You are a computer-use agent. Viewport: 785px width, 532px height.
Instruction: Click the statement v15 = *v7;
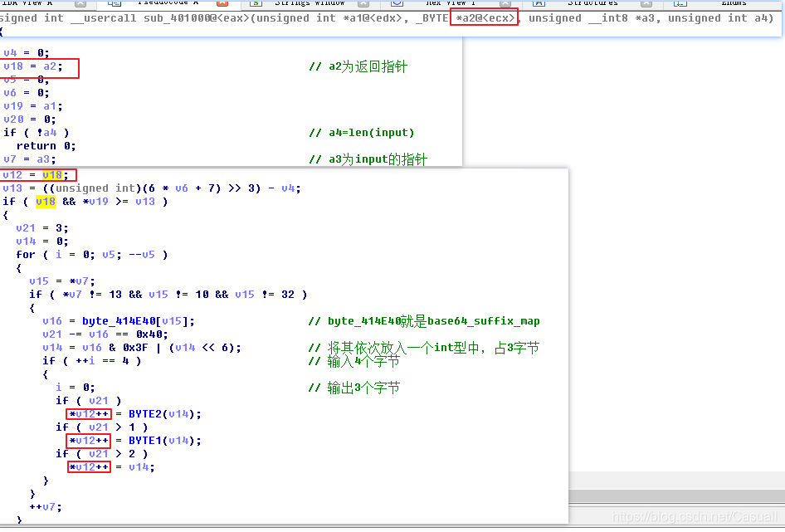point(62,281)
